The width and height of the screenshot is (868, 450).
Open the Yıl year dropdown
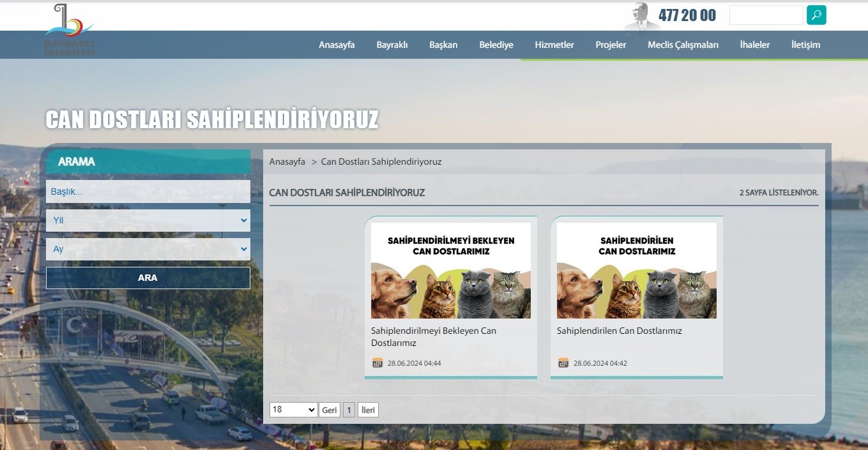click(x=148, y=220)
